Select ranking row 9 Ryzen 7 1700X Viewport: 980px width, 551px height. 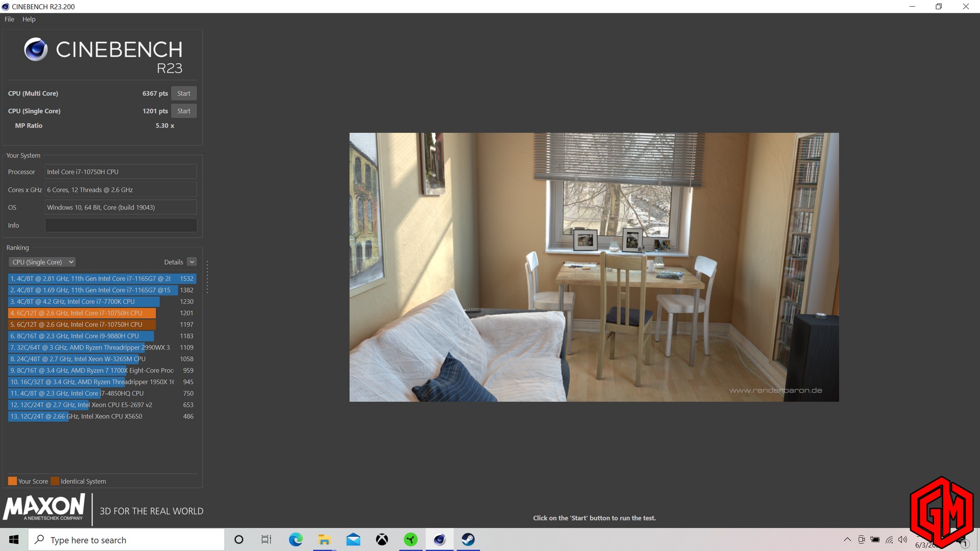102,370
